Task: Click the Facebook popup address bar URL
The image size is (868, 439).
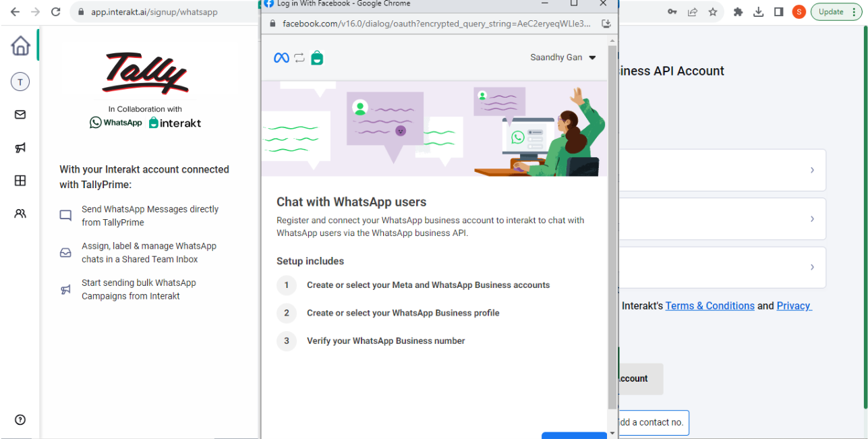Action: pos(437,24)
